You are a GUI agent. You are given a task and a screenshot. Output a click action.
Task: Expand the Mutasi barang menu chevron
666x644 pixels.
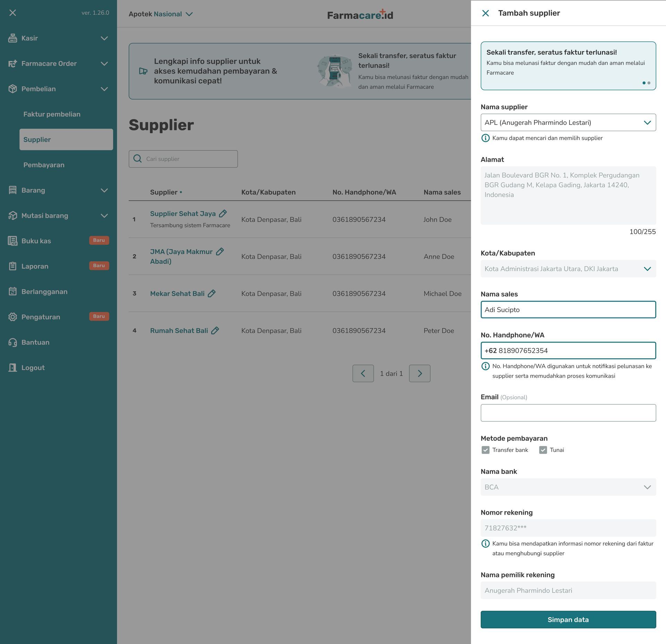point(104,215)
